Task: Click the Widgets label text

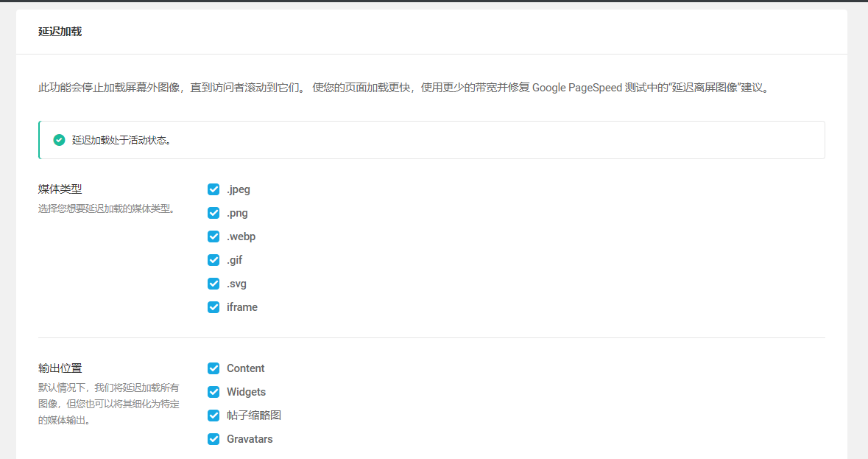Action: (x=247, y=392)
